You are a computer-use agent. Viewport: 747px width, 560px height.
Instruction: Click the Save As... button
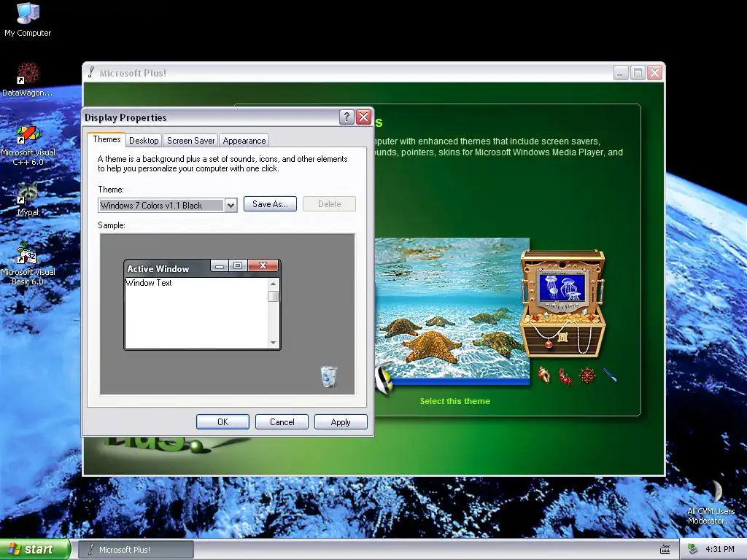click(x=270, y=204)
